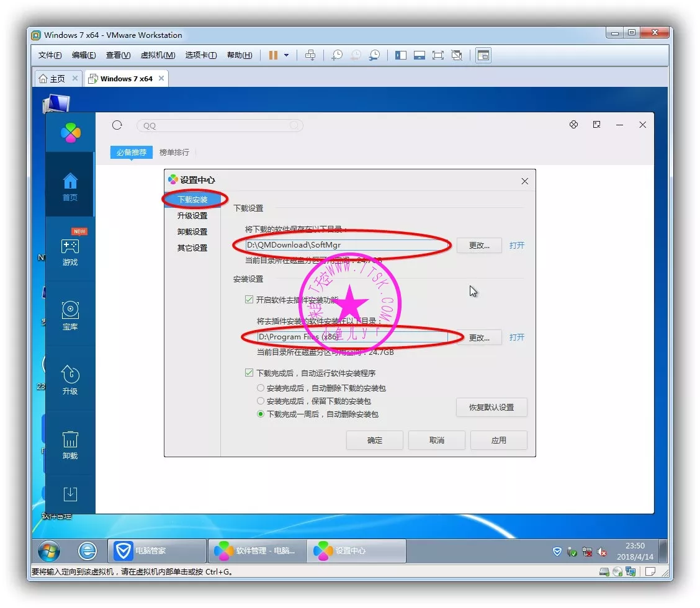Image resolution: width=700 pixels, height=608 pixels.
Task: Uncheck 下载完成后，自动运行软件安装程序
Action: [x=249, y=373]
